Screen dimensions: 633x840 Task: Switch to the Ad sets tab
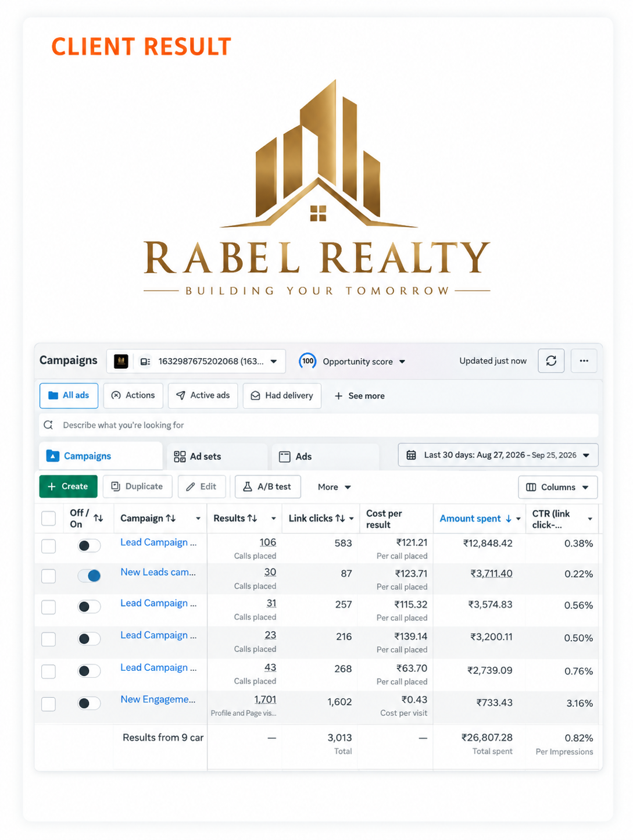tap(217, 456)
